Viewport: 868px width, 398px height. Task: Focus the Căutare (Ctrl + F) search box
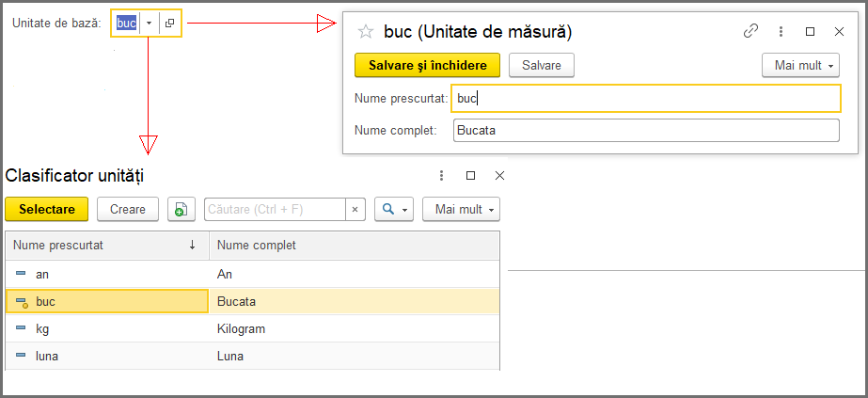point(276,209)
